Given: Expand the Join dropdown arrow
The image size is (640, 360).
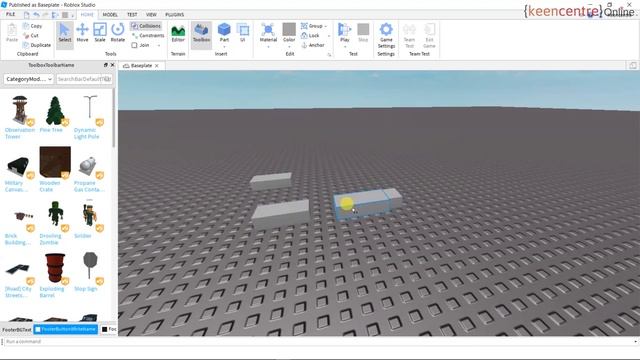Looking at the screenshot, I should tap(159, 45).
